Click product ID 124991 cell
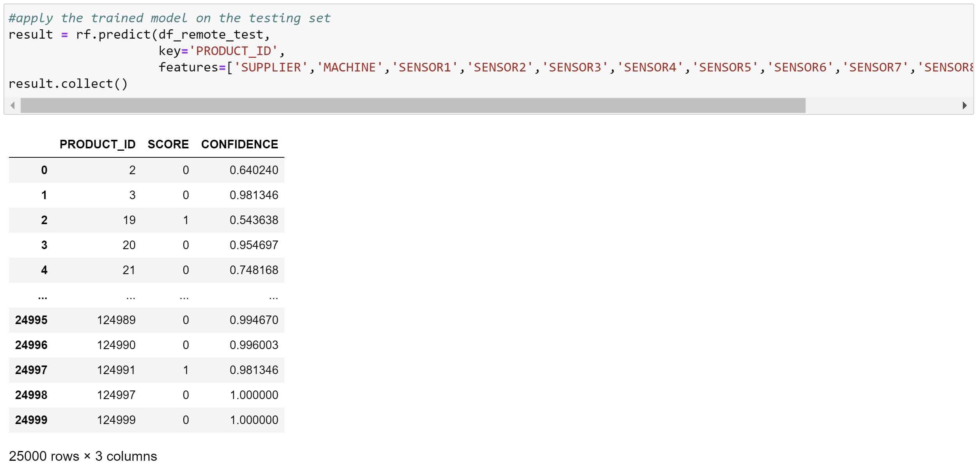 coord(116,370)
